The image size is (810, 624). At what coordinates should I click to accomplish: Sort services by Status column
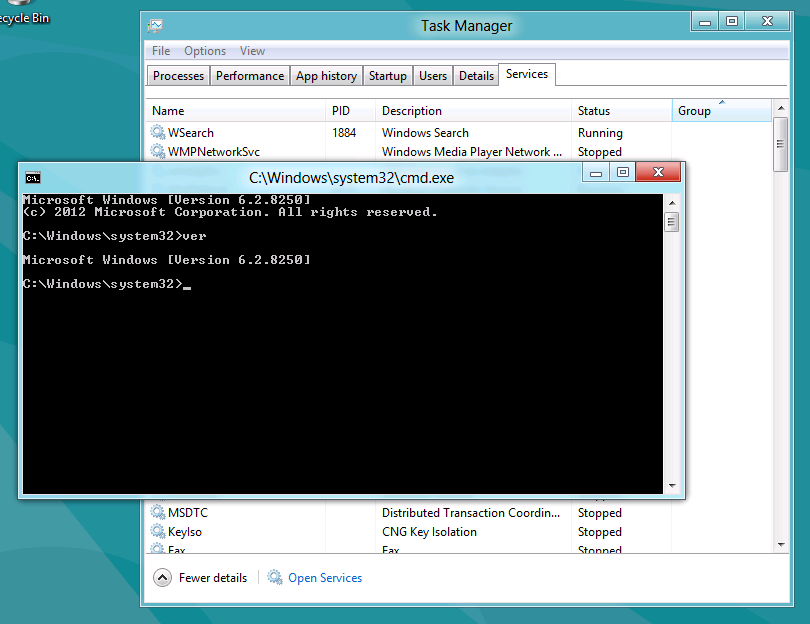pyautogui.click(x=594, y=111)
